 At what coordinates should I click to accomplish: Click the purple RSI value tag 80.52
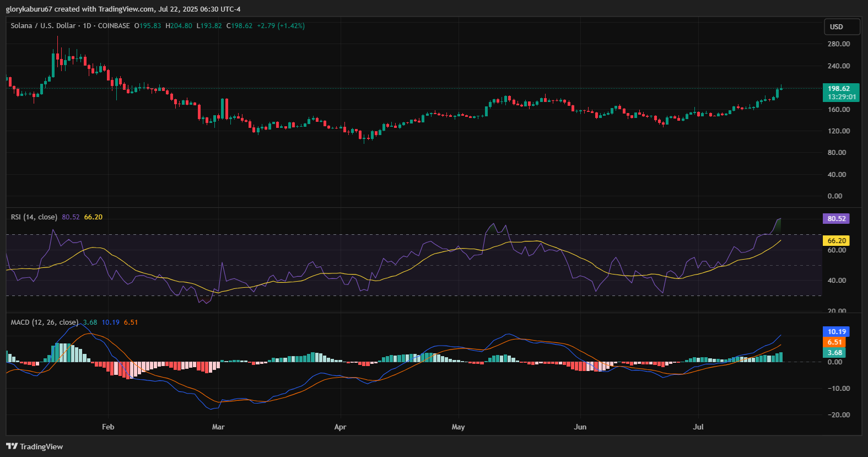click(x=836, y=219)
